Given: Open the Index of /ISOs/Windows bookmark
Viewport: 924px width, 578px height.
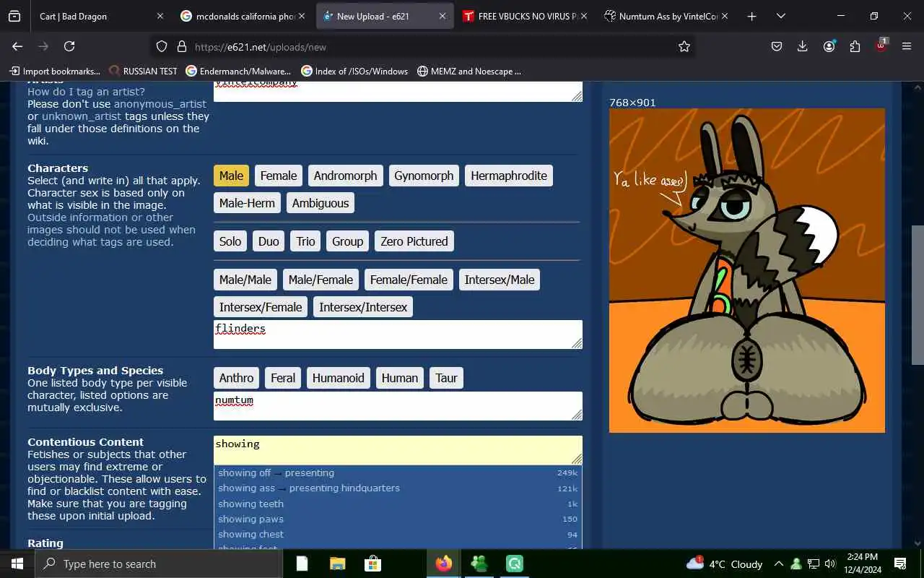Looking at the screenshot, I should 354,71.
